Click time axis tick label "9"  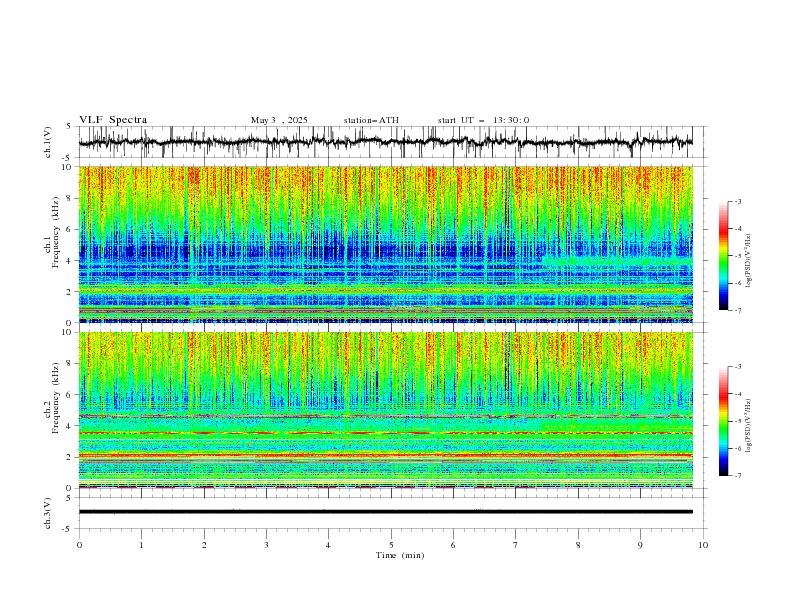pos(640,545)
